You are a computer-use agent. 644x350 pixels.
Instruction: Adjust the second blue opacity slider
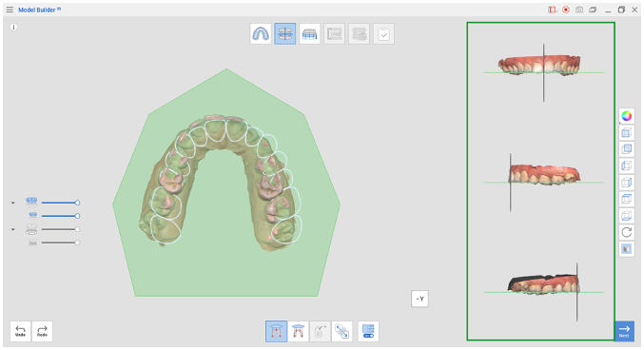click(60, 216)
